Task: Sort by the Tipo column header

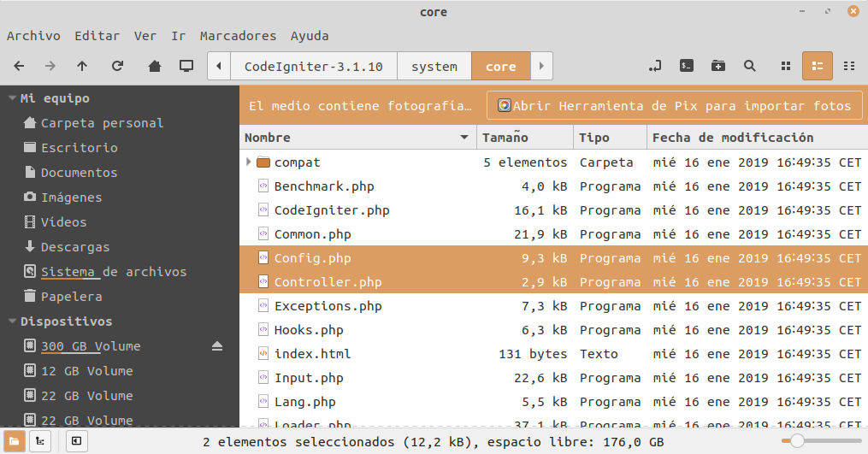Action: (x=610, y=138)
